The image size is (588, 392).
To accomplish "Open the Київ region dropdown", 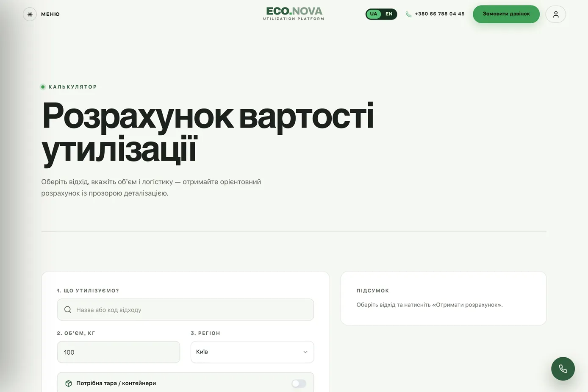I will pos(252,352).
